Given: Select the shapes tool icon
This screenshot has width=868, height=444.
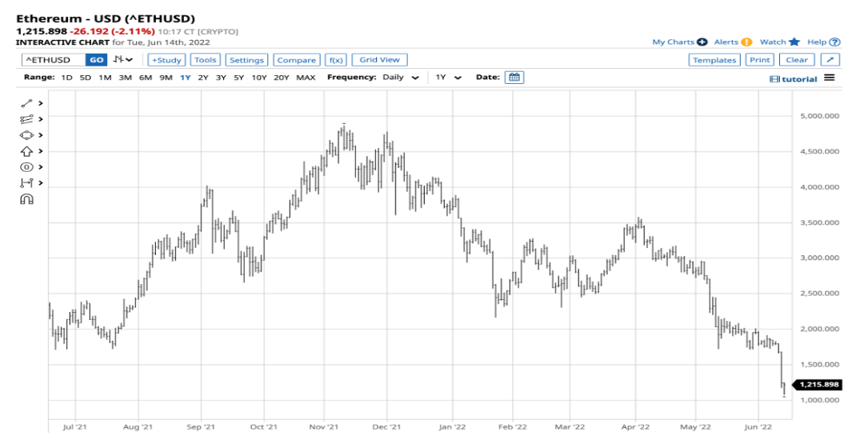Looking at the screenshot, I should tap(26, 135).
